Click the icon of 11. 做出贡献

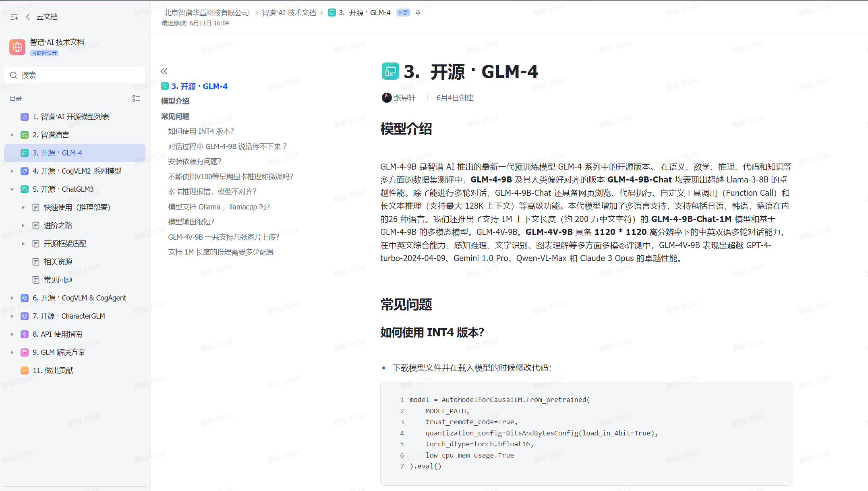point(25,370)
